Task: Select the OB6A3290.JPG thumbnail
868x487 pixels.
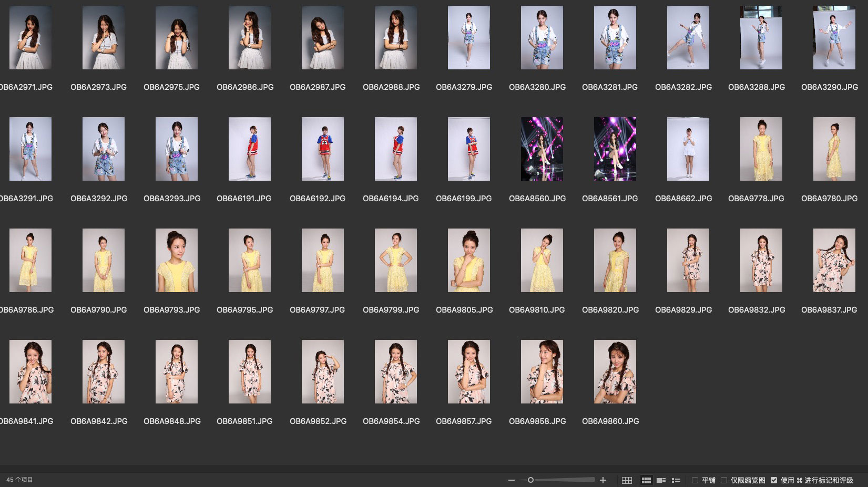Action: [x=834, y=38]
